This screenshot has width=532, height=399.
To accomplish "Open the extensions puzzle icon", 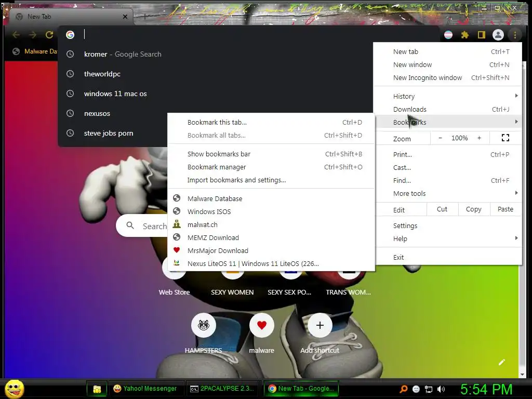I will (465, 35).
